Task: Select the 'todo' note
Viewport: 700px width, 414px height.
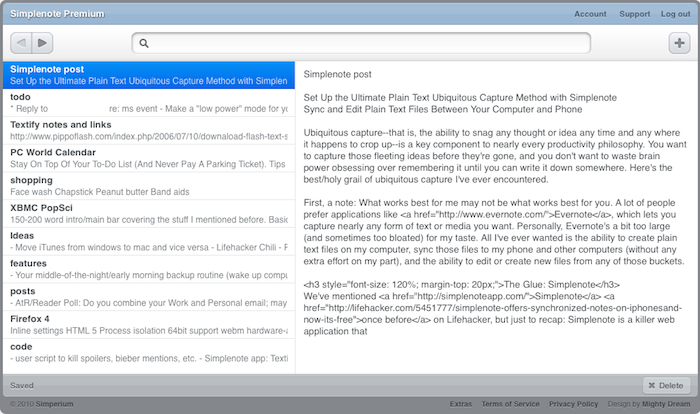Action: coord(148,102)
